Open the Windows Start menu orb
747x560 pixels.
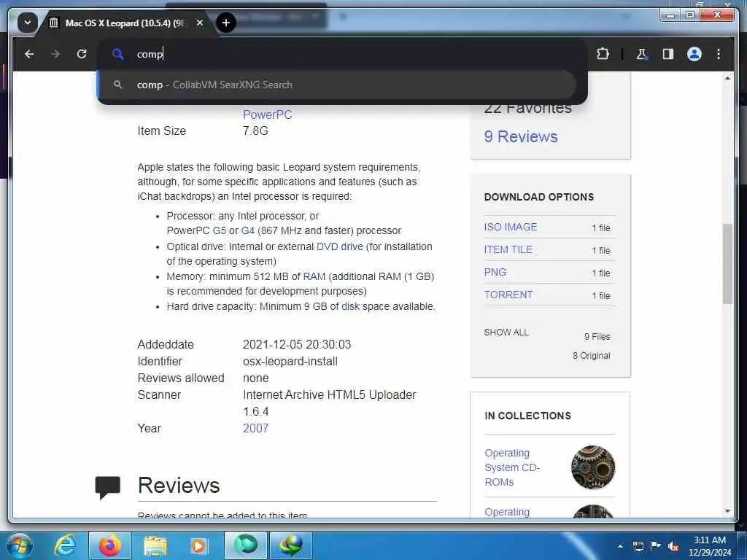coord(19,545)
